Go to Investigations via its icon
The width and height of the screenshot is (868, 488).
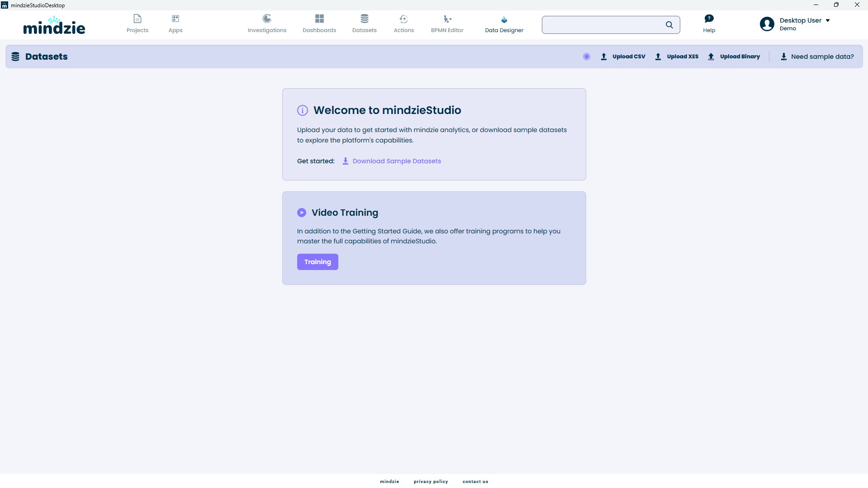pos(267,19)
